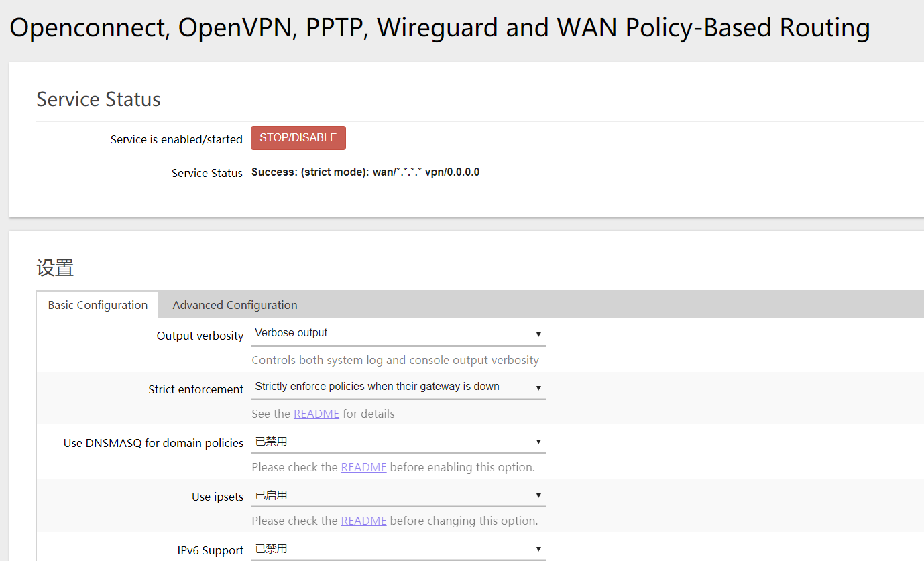Select the Verbose output field
This screenshot has height=561, width=924.
tap(376, 332)
